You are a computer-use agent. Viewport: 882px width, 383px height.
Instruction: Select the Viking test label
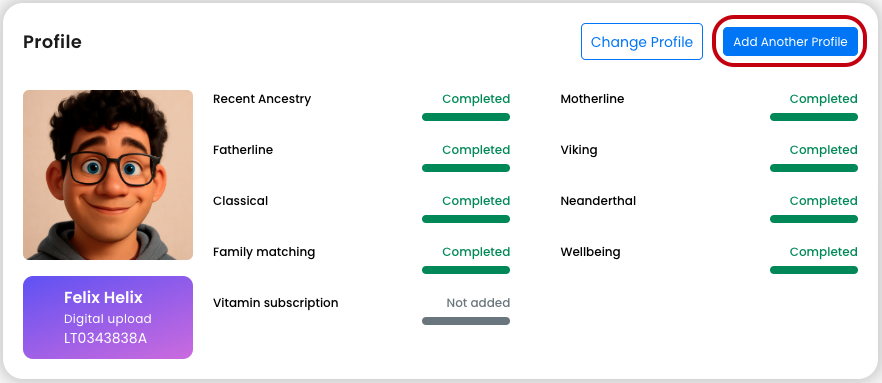(579, 150)
